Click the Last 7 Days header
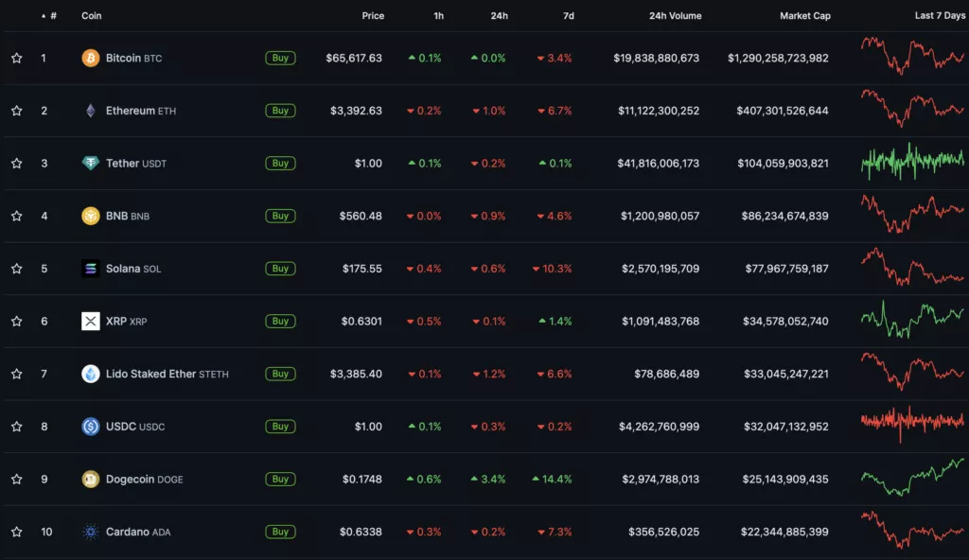969x560 pixels. tap(940, 15)
